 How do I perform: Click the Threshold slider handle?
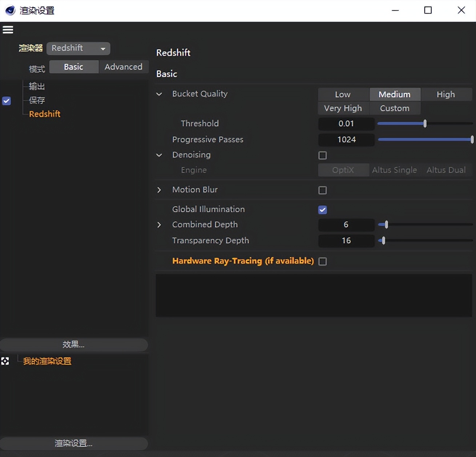tap(425, 124)
